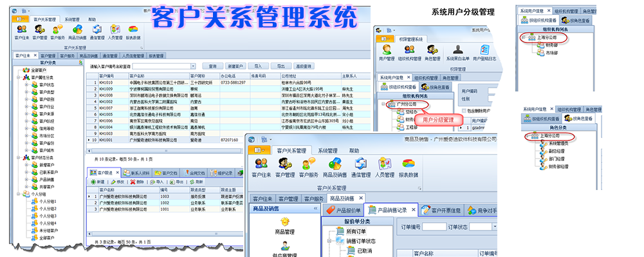The height and width of the screenshot is (257, 644).
Task: Click the 高级查询 button
Action: [x=304, y=66]
